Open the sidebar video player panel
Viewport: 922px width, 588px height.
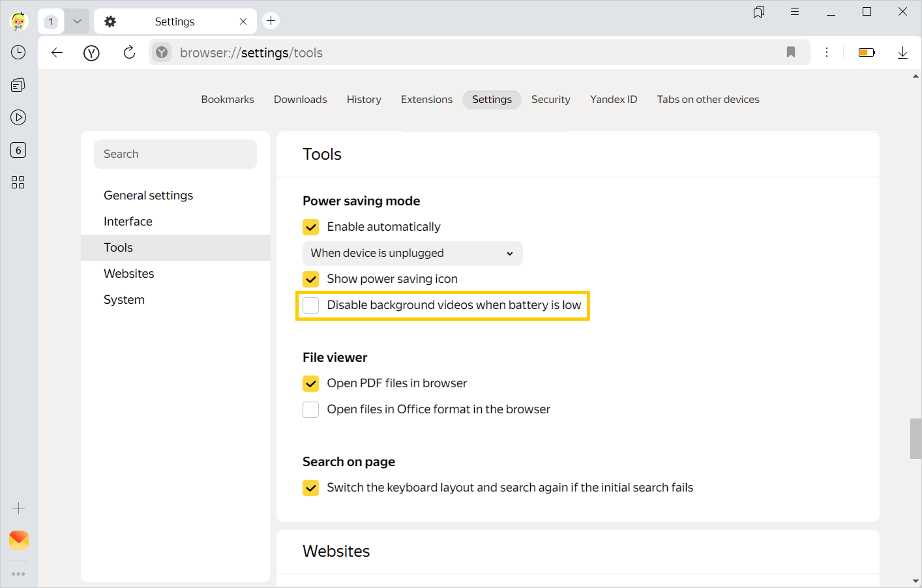pos(18,117)
